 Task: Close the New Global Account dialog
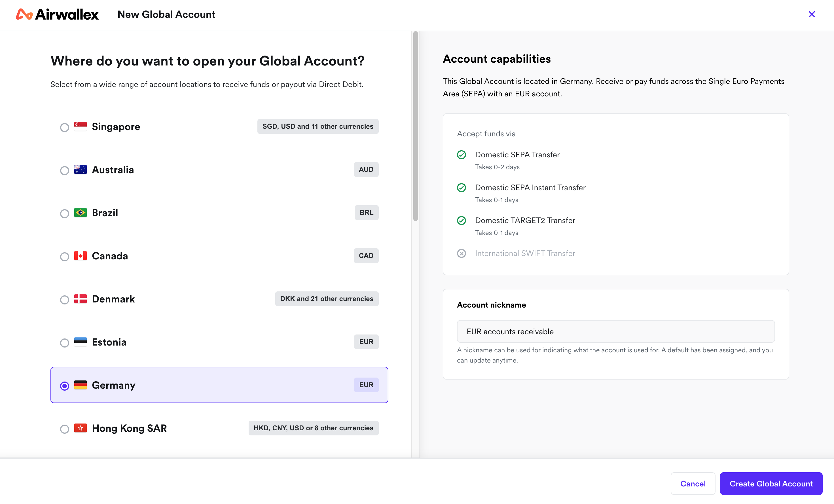point(812,14)
